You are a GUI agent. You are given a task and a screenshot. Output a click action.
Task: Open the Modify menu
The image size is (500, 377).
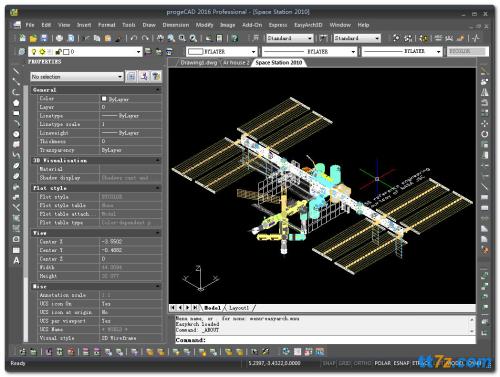click(x=204, y=25)
